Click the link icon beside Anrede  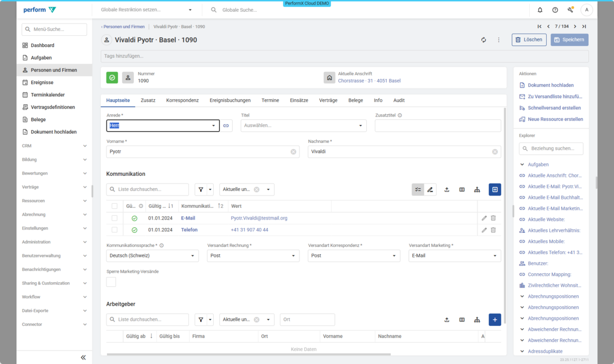pos(226,125)
